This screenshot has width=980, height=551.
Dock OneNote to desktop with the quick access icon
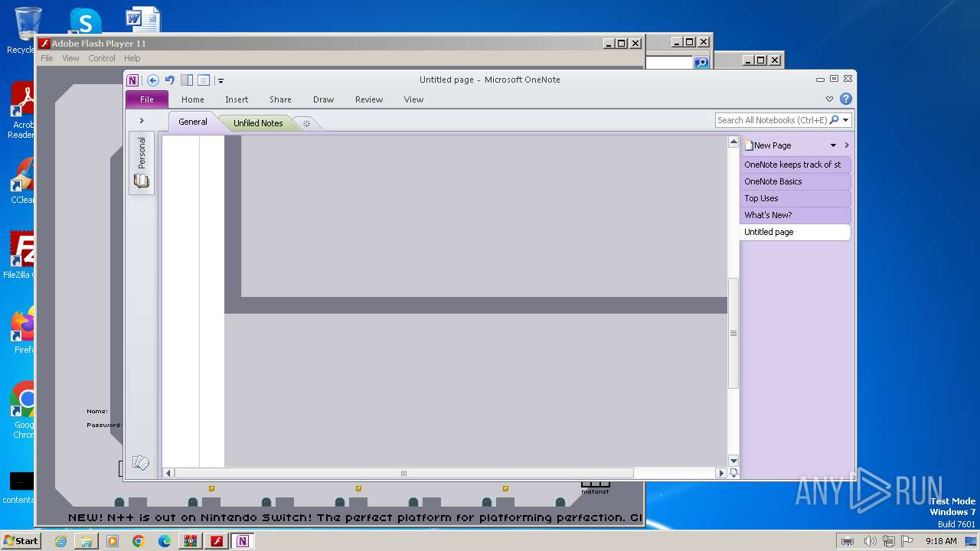pos(187,80)
